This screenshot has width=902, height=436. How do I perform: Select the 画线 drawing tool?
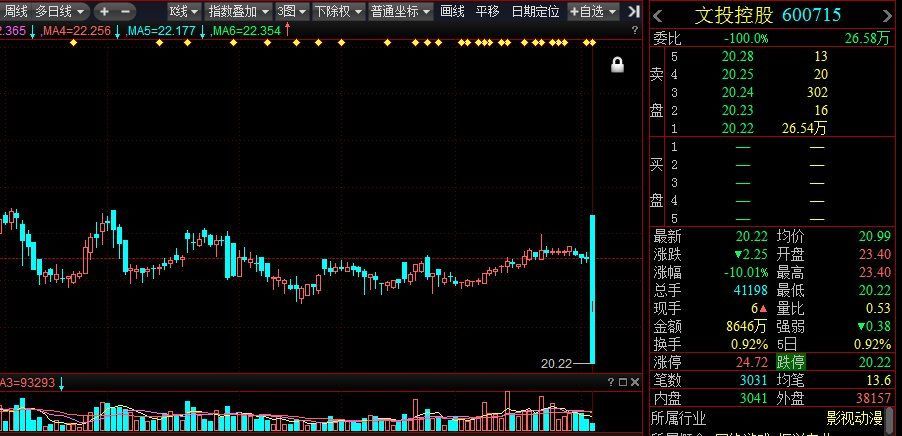(452, 11)
